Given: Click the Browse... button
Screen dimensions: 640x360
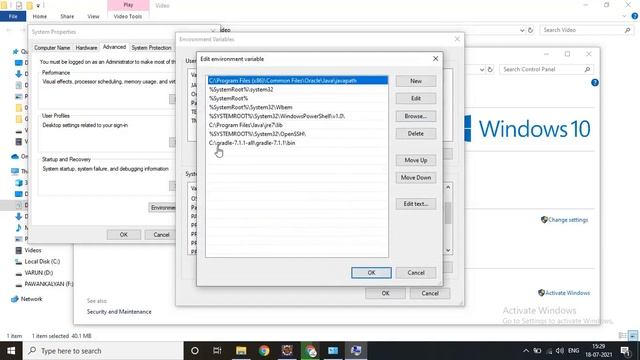Looking at the screenshot, I should click(x=416, y=116).
